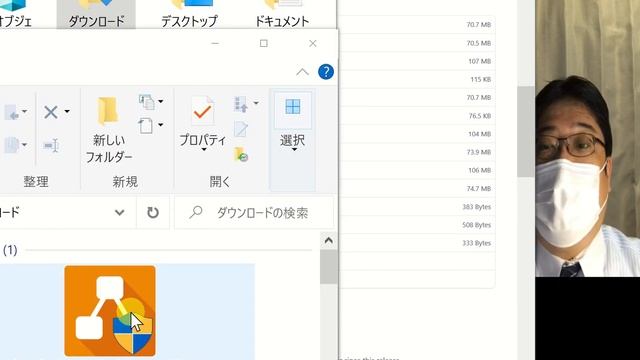Focus the ダウンロードの検索 search field
The image size is (640, 360).
pos(254,212)
